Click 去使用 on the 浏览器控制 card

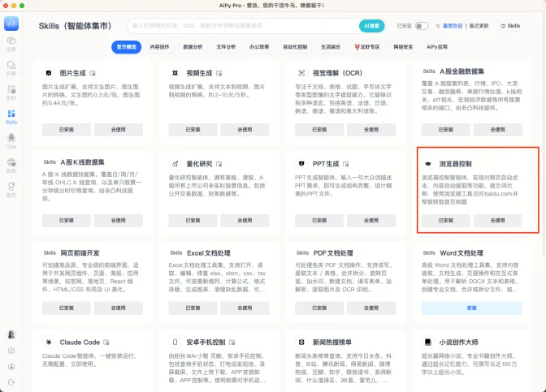click(497, 221)
